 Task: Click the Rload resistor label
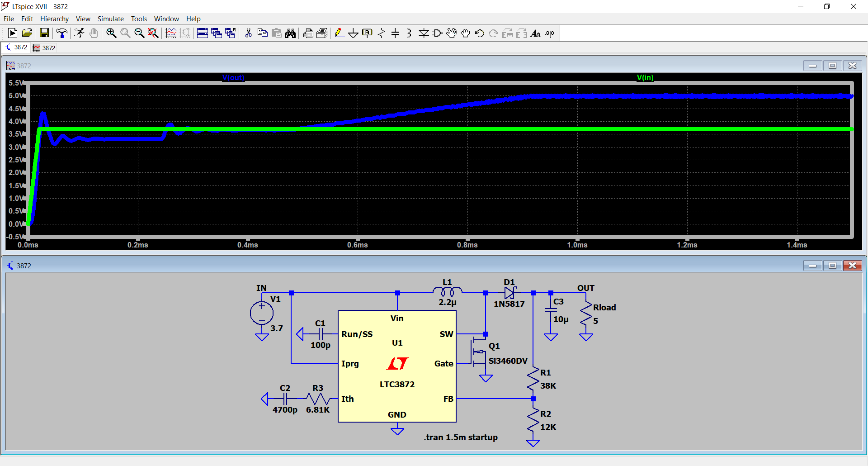604,308
